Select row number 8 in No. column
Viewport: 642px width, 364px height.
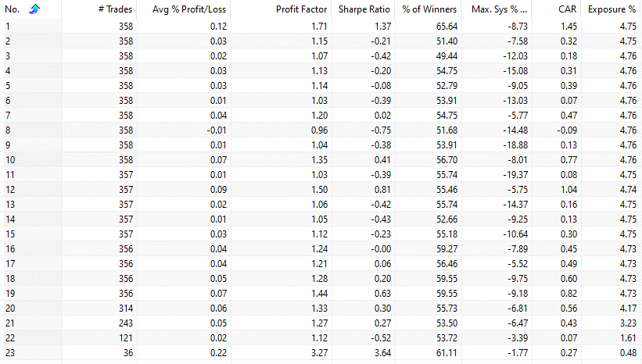tap(8, 130)
